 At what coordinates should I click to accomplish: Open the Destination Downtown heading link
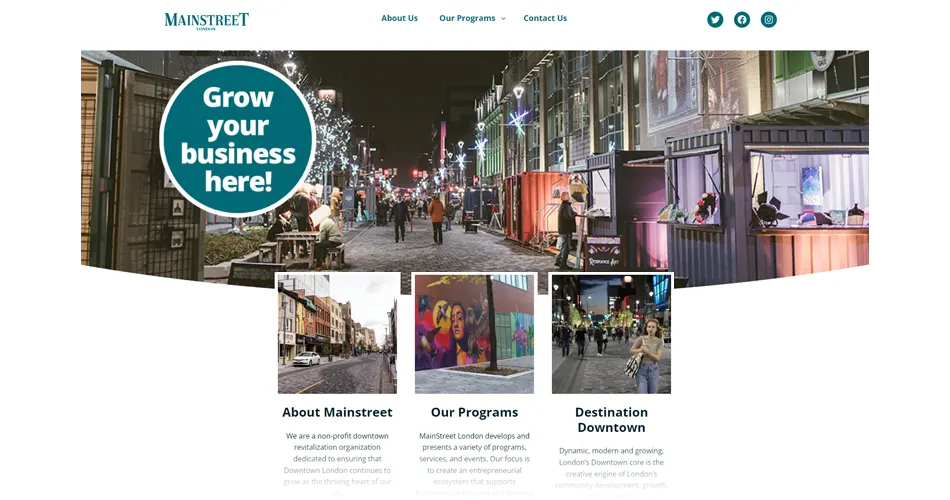pos(611,419)
